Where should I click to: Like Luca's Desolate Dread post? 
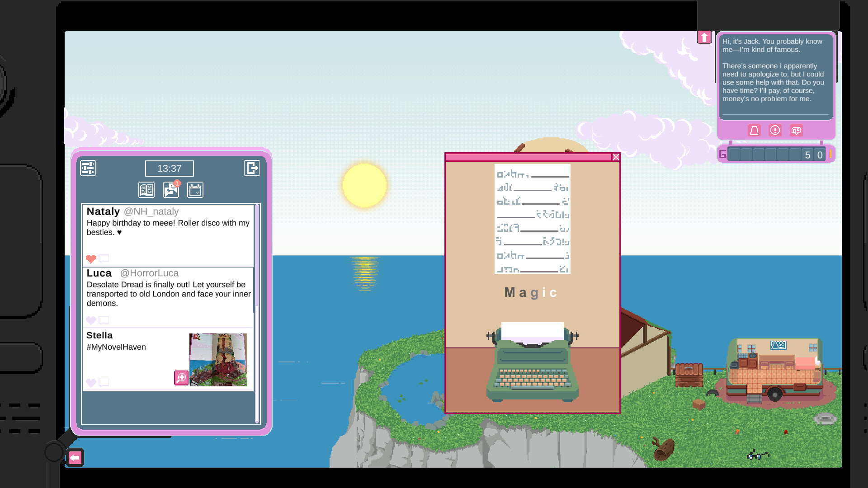click(x=91, y=320)
